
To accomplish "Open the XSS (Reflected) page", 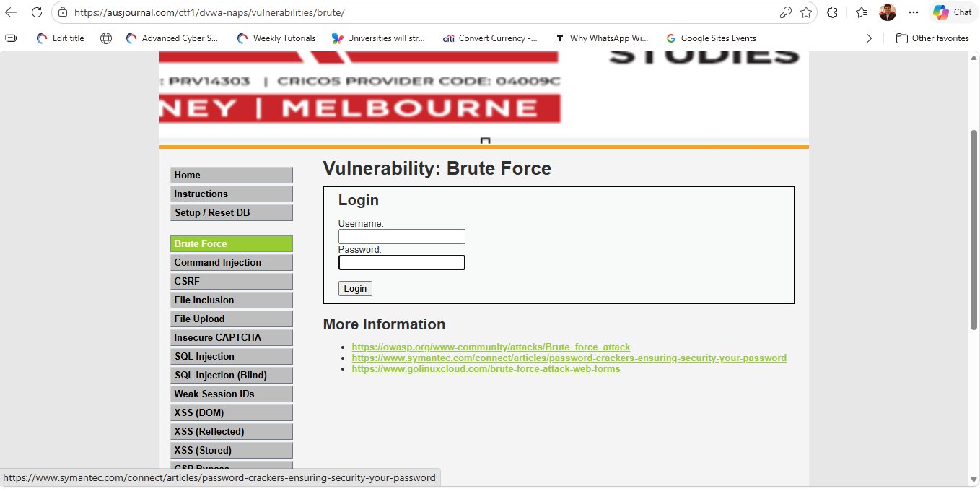I will point(232,432).
